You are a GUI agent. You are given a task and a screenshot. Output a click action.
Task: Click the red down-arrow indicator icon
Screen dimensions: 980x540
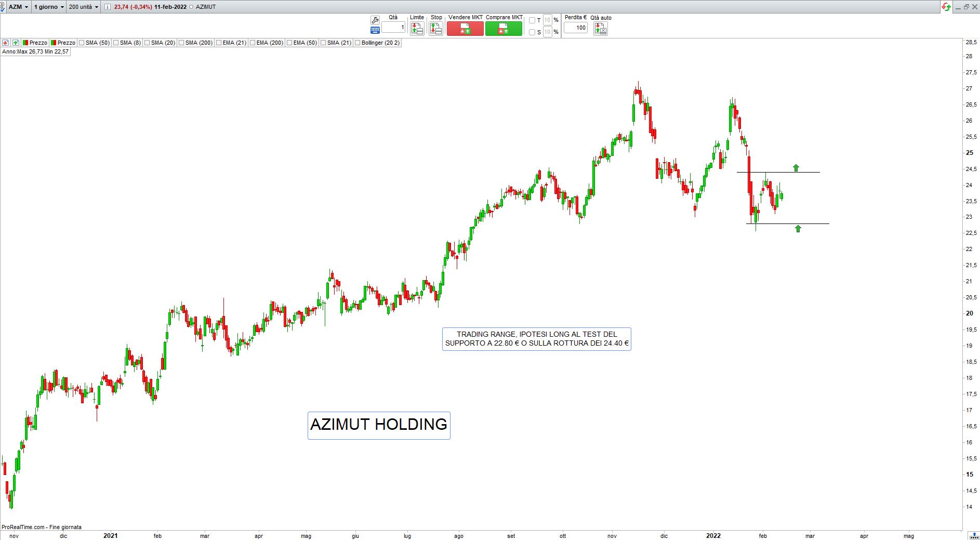[5, 43]
